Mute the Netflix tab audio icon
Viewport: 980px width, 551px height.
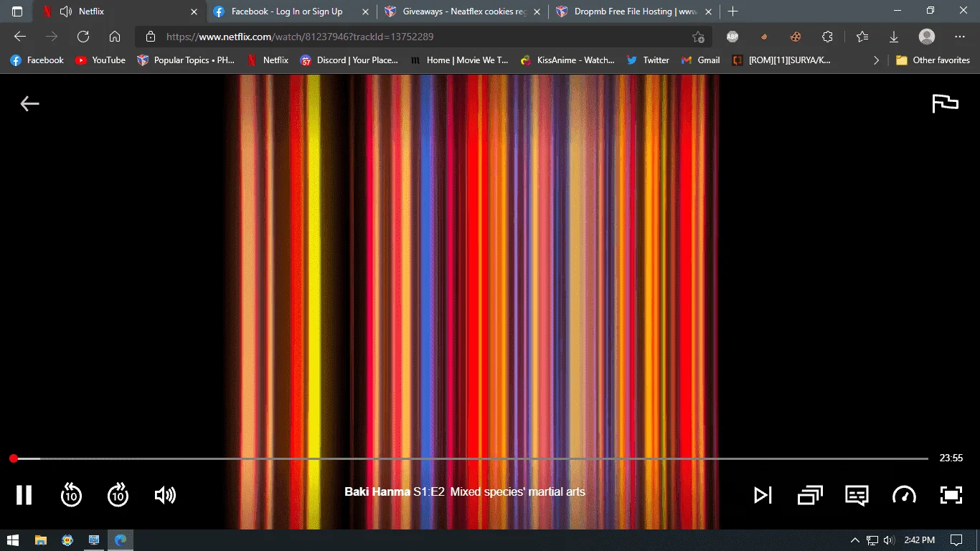click(x=66, y=11)
